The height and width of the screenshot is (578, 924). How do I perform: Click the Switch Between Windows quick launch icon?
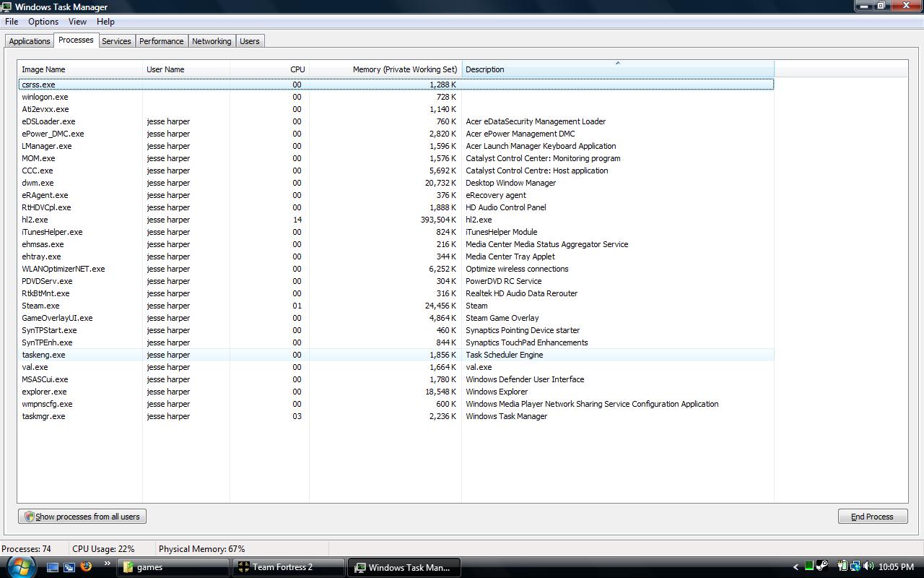pos(69,567)
